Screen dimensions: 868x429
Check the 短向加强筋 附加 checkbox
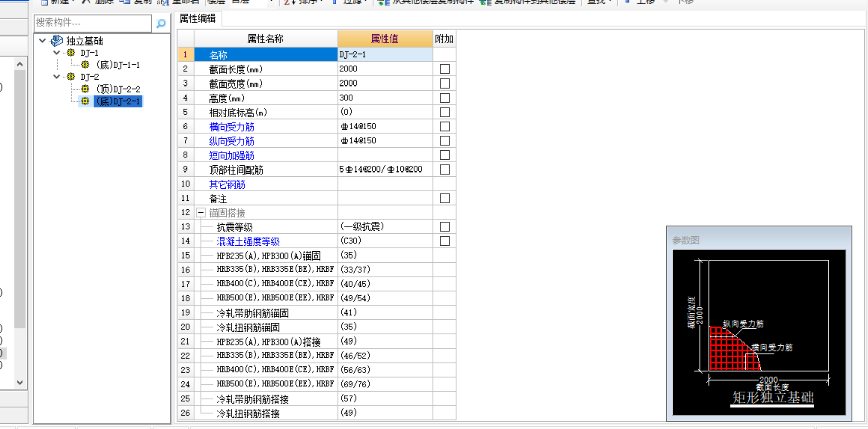pyautogui.click(x=445, y=155)
